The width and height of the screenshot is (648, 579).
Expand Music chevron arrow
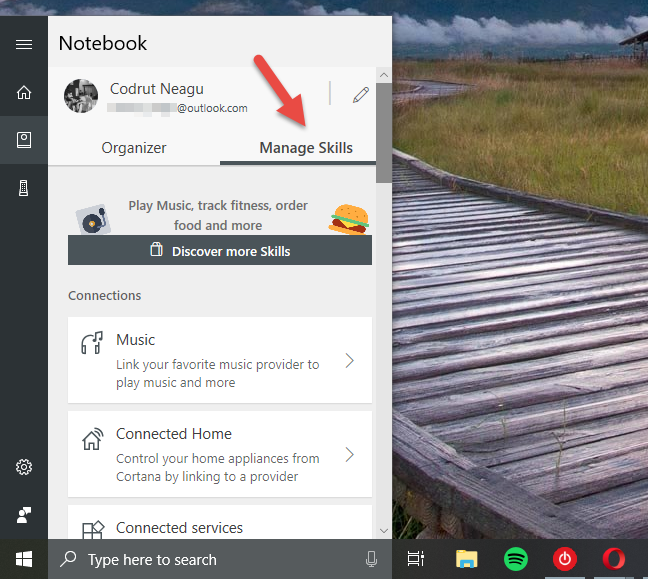coord(350,360)
